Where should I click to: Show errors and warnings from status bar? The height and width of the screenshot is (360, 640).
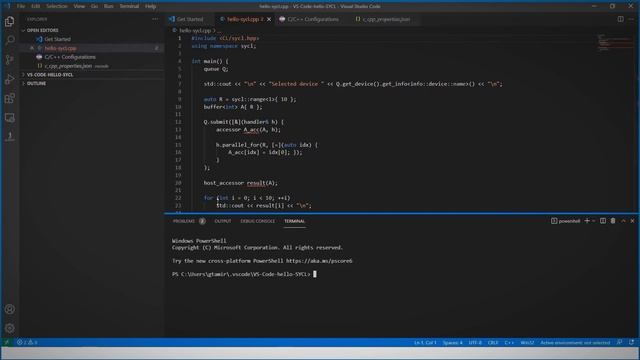click(27, 342)
